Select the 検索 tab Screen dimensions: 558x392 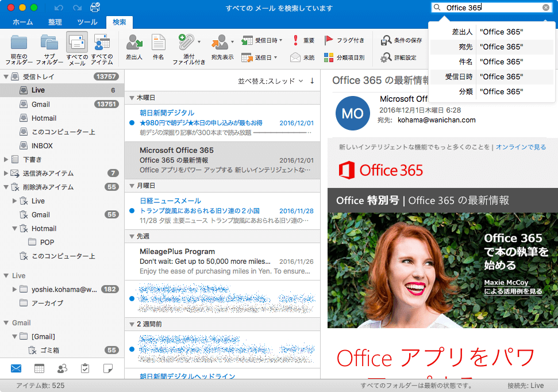coord(119,22)
